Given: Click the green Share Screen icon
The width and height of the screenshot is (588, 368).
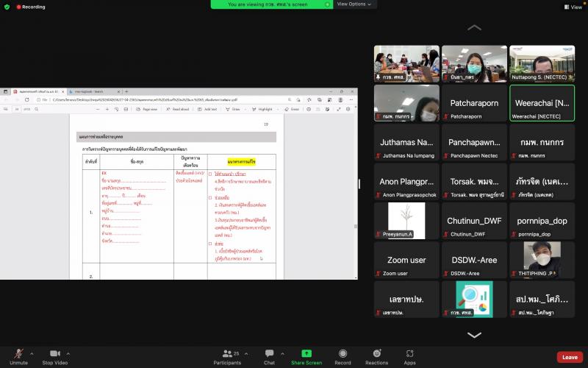Looking at the screenshot, I should 306,353.
